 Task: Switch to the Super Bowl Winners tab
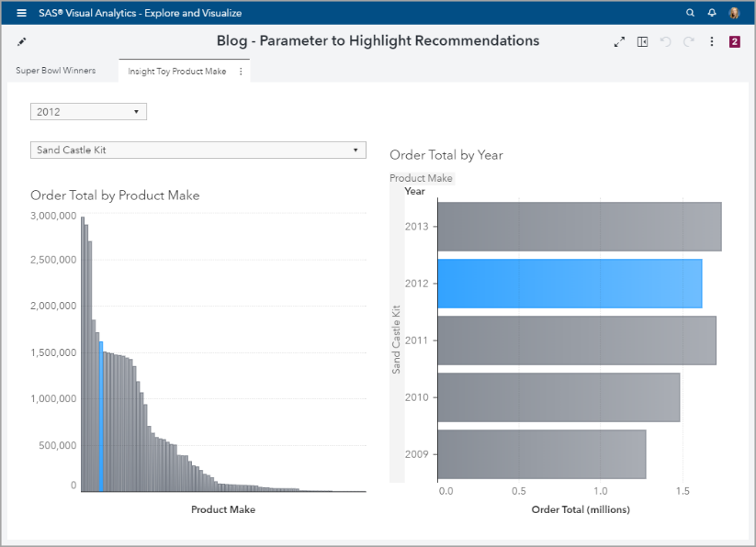pyautogui.click(x=56, y=71)
